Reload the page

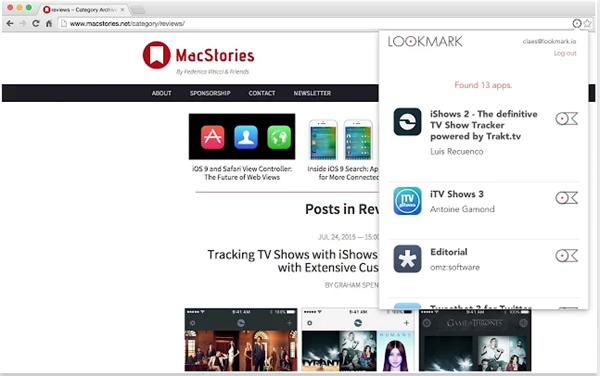(36, 23)
